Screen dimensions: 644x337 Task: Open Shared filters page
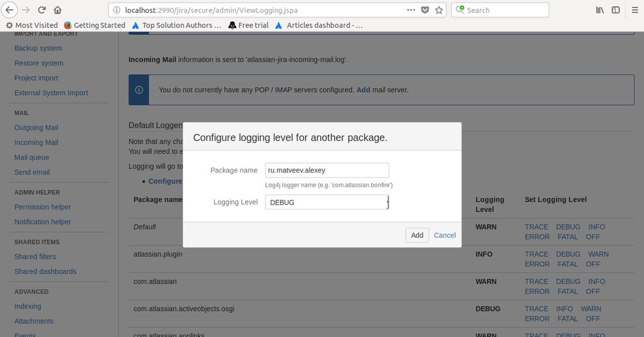pos(35,256)
